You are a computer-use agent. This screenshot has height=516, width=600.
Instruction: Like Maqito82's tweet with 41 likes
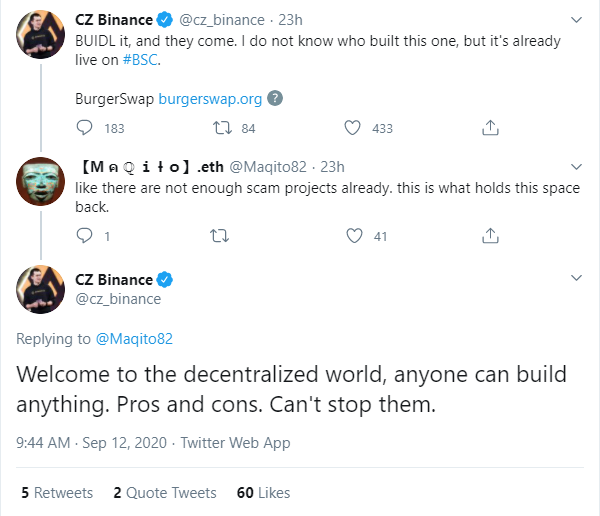click(353, 236)
